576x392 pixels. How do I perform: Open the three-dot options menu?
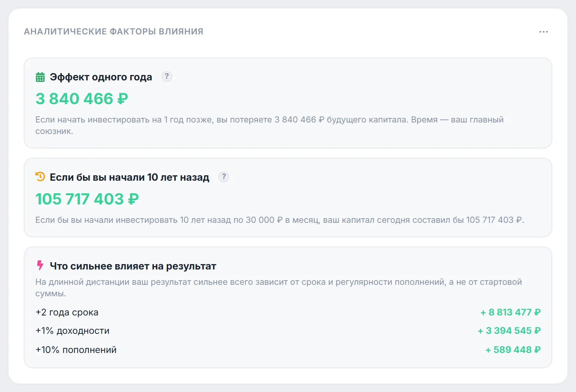543,32
